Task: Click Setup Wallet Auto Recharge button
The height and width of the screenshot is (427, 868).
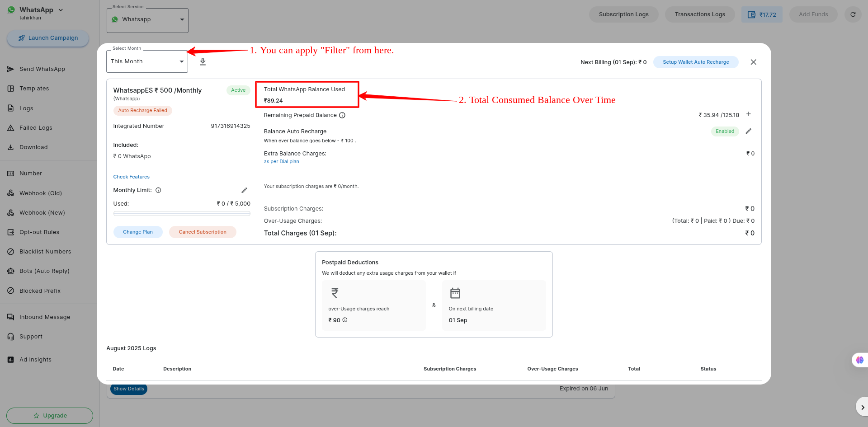Action: 696,62
